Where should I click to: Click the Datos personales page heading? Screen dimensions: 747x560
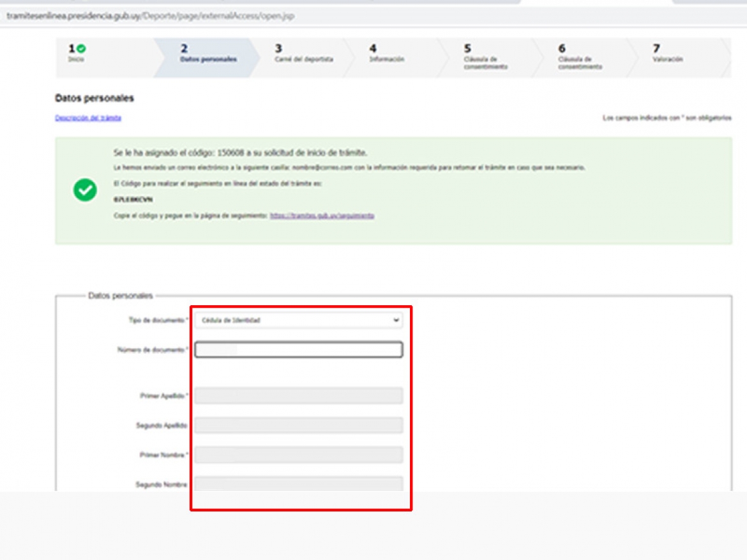pyautogui.click(x=94, y=98)
